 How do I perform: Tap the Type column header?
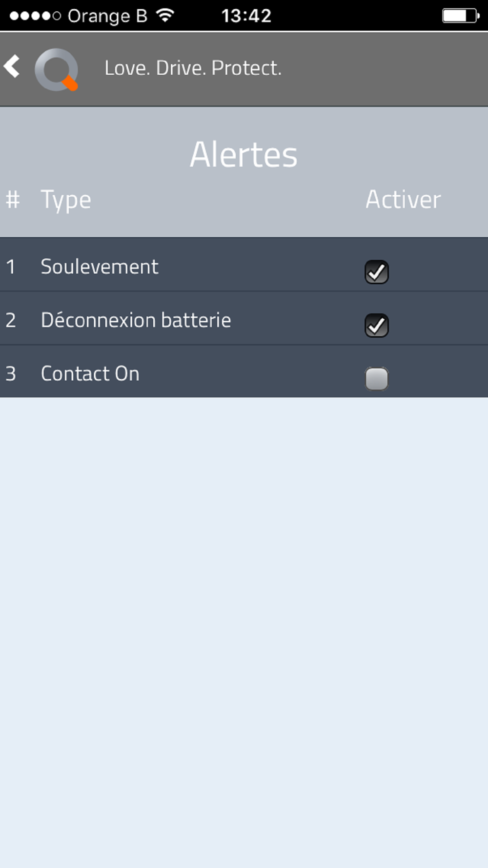coord(66,201)
